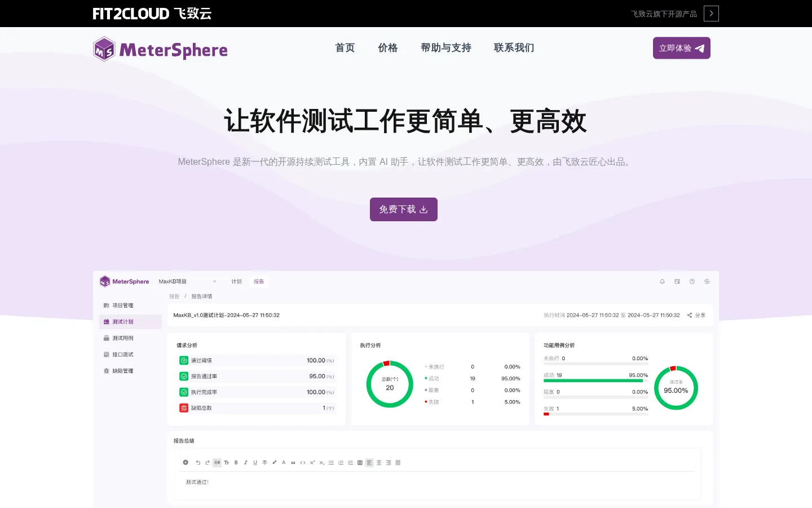Click the 缺陷总数 red bug icon
Viewport: 812px width, 508px height.
click(x=184, y=408)
